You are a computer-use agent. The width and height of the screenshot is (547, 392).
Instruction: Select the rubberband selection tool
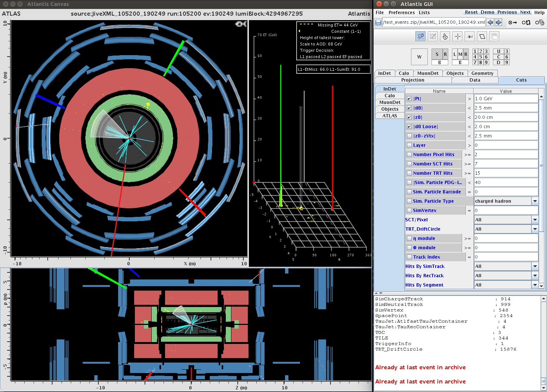click(433, 37)
